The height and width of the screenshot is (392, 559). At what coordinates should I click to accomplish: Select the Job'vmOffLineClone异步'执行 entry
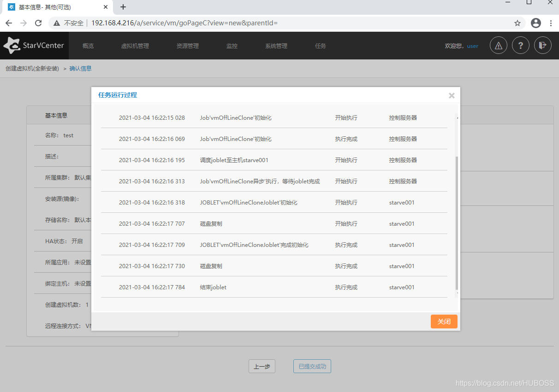click(260, 181)
